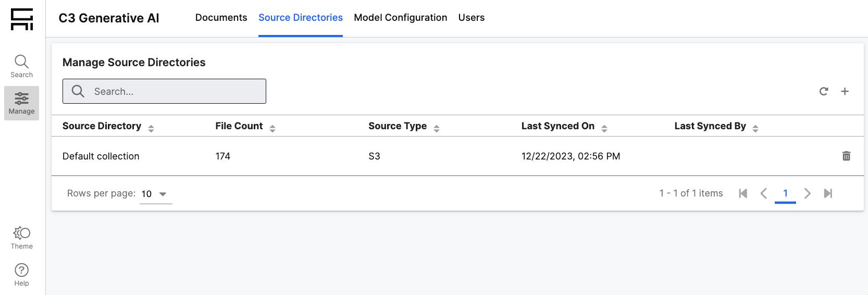Switch to the Documents tab

pyautogui.click(x=221, y=18)
